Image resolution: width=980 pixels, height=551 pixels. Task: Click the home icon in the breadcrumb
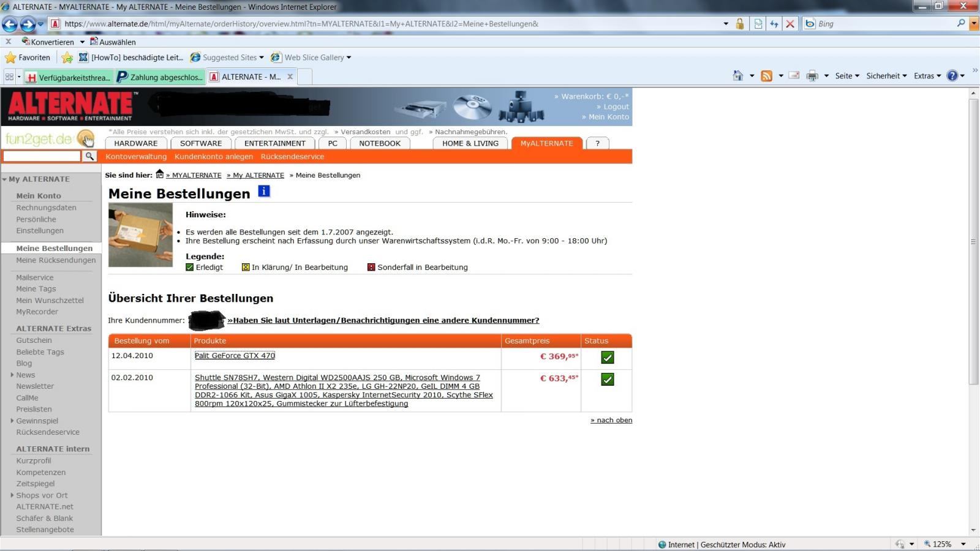point(160,174)
